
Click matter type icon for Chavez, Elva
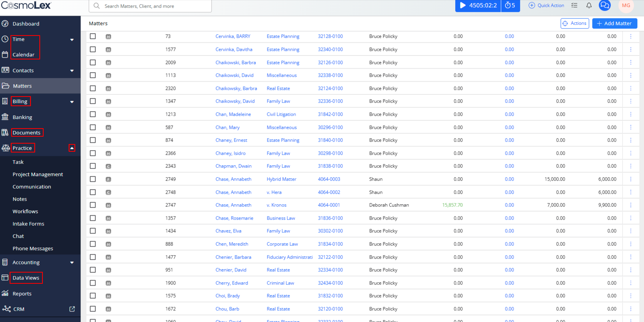click(108, 231)
